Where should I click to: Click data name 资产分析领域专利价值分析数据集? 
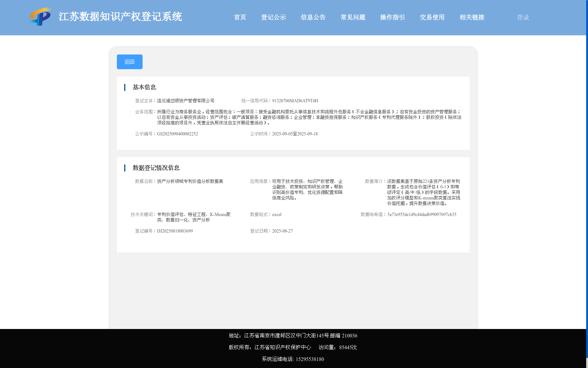coord(190,181)
